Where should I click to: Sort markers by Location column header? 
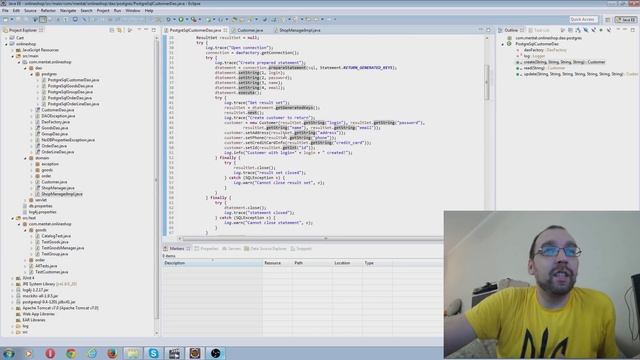coord(347,263)
